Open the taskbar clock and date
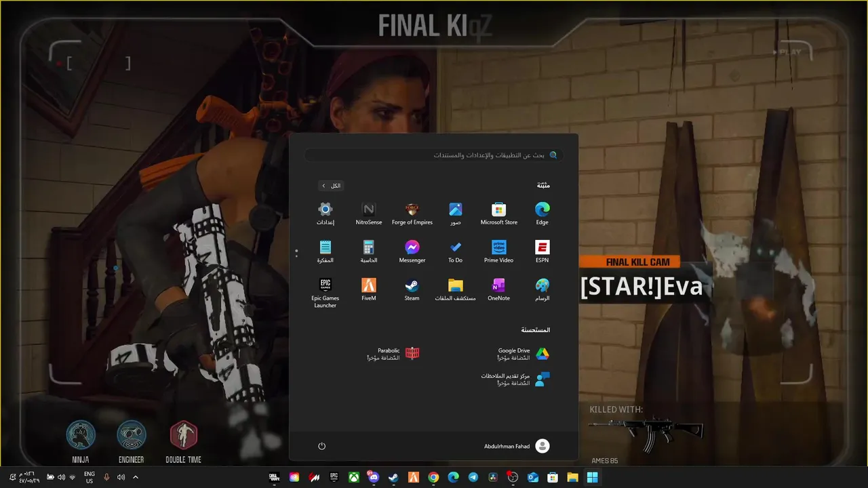 tap(29, 477)
